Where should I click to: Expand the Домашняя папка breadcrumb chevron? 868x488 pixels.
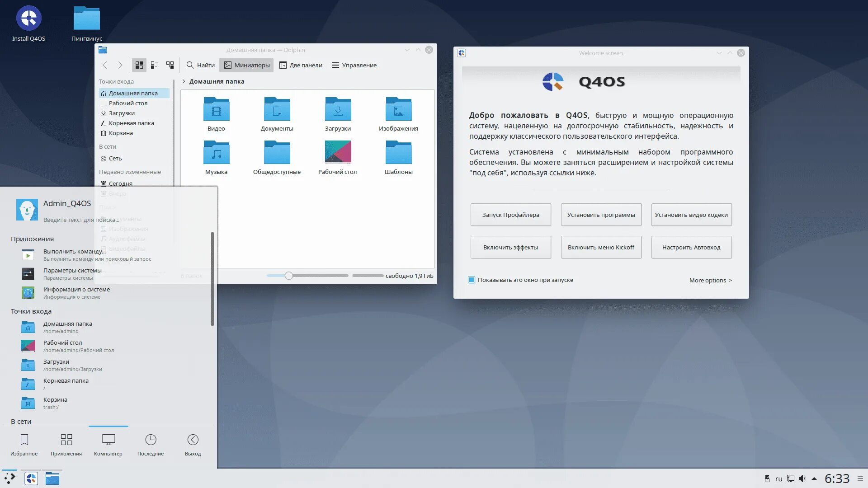184,81
